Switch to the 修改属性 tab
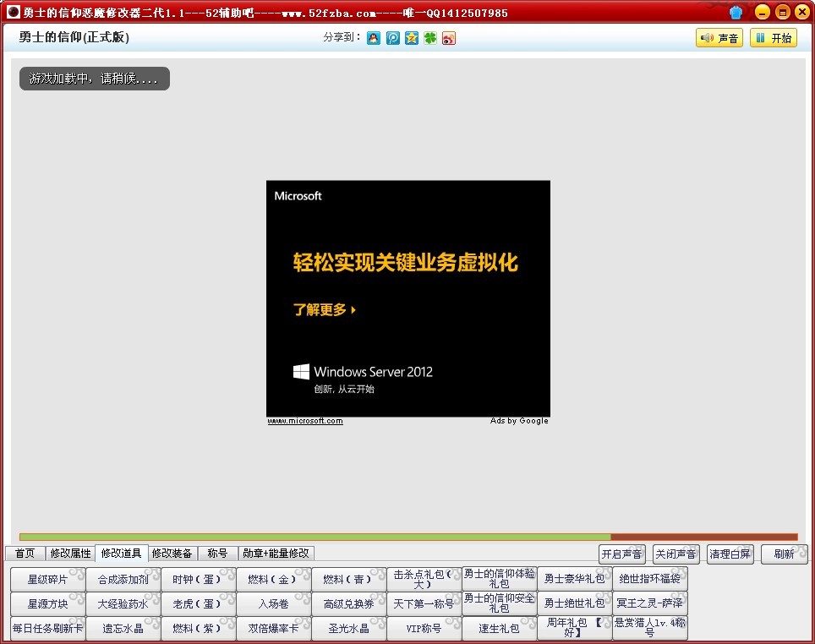815x644 pixels. tap(71, 553)
